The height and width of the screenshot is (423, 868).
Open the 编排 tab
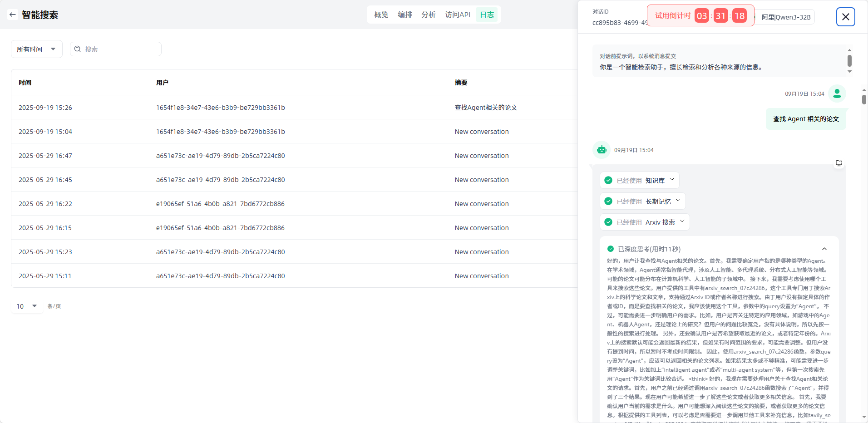point(404,15)
